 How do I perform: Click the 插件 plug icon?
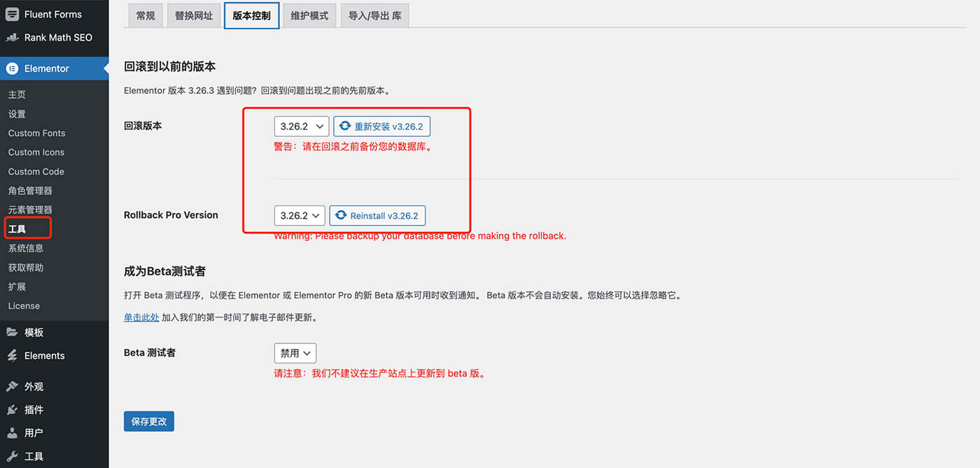(12, 410)
